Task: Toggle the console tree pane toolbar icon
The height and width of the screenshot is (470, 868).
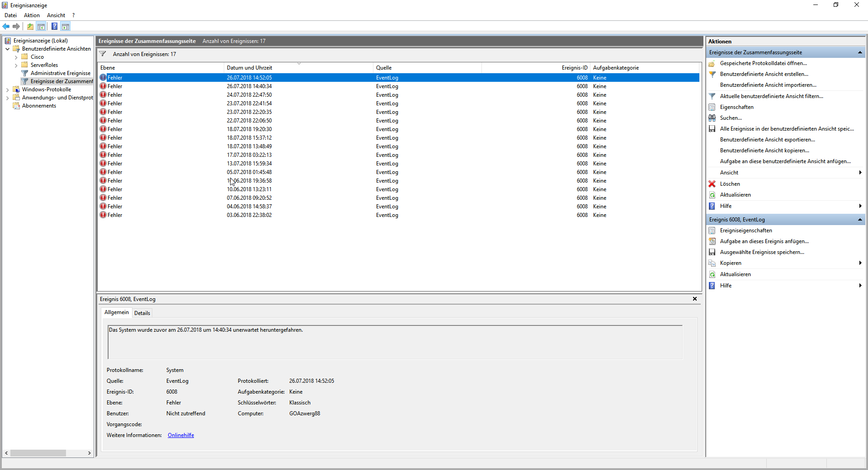Action: [x=41, y=27]
